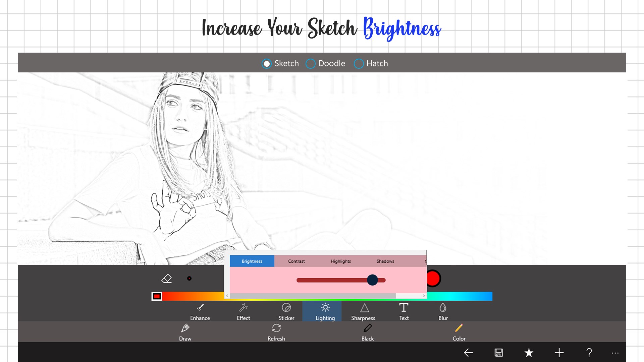Image resolution: width=644 pixels, height=362 pixels.
Task: Select the Doodle radio button
Action: (x=311, y=64)
